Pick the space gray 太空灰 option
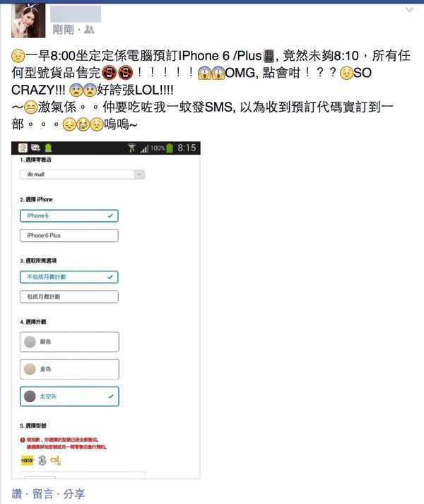Viewport: 424px width, 504px height. point(69,397)
